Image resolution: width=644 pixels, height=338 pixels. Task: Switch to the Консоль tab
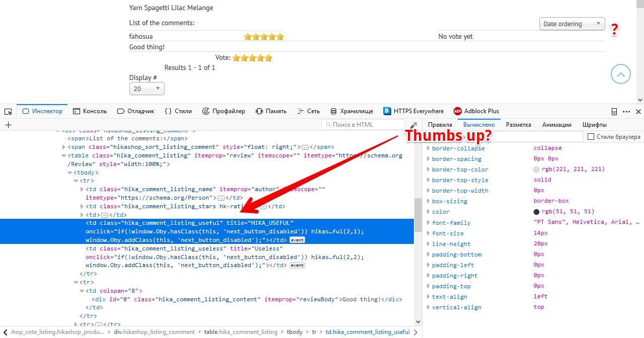tap(90, 111)
